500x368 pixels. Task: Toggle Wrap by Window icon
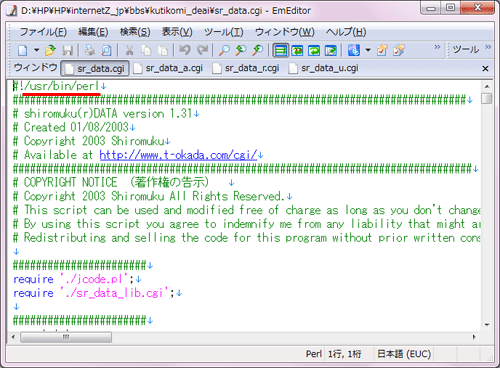tap(314, 50)
